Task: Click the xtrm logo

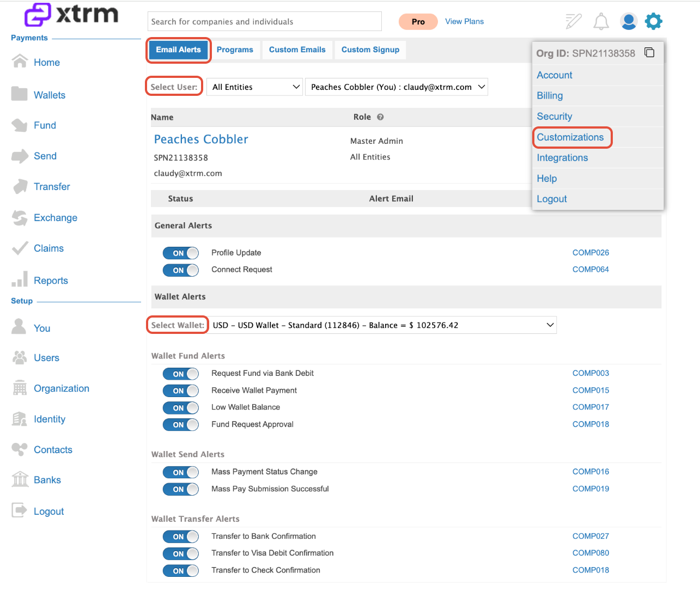Action: pyautogui.click(x=71, y=14)
